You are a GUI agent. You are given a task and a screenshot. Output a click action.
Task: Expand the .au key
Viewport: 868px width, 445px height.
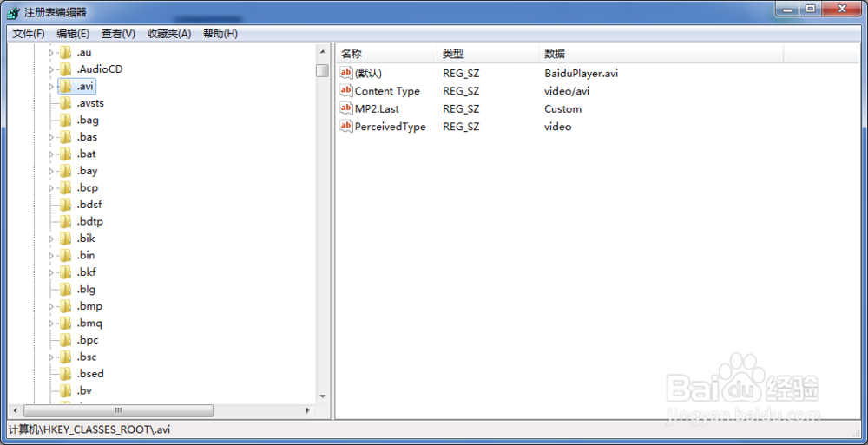click(51, 53)
